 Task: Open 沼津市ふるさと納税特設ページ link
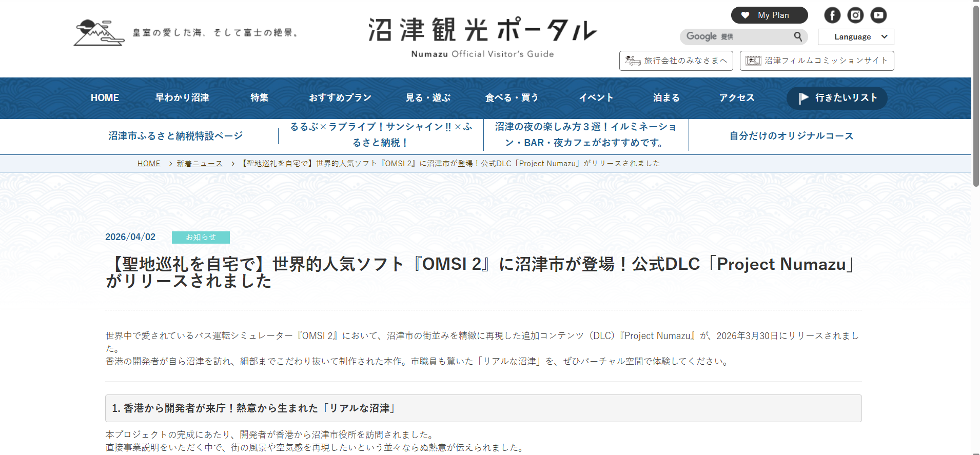pyautogui.click(x=175, y=136)
